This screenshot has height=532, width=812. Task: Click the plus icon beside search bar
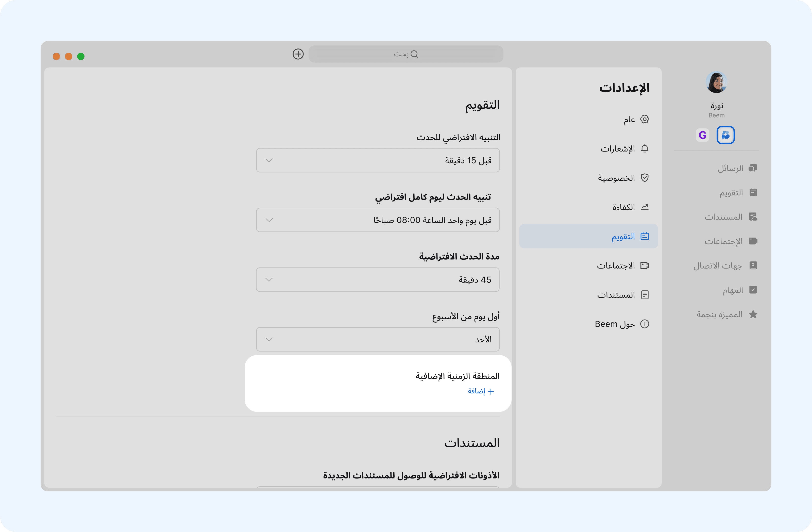(x=298, y=54)
